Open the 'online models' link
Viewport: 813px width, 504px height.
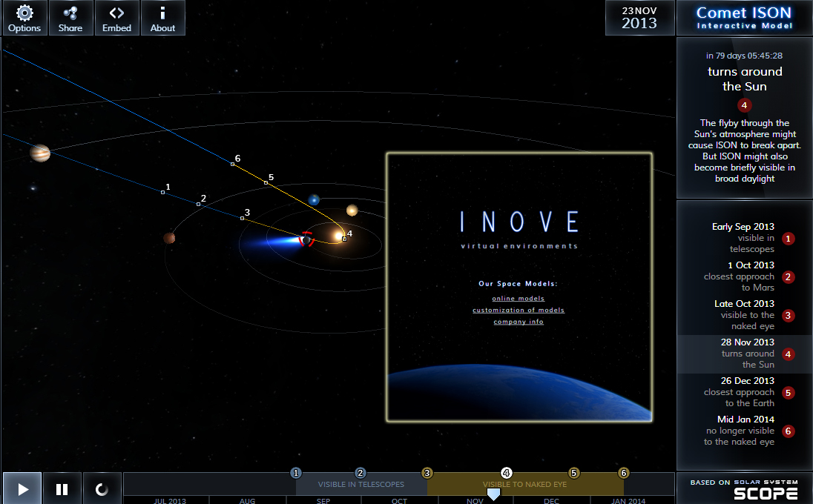coord(518,299)
